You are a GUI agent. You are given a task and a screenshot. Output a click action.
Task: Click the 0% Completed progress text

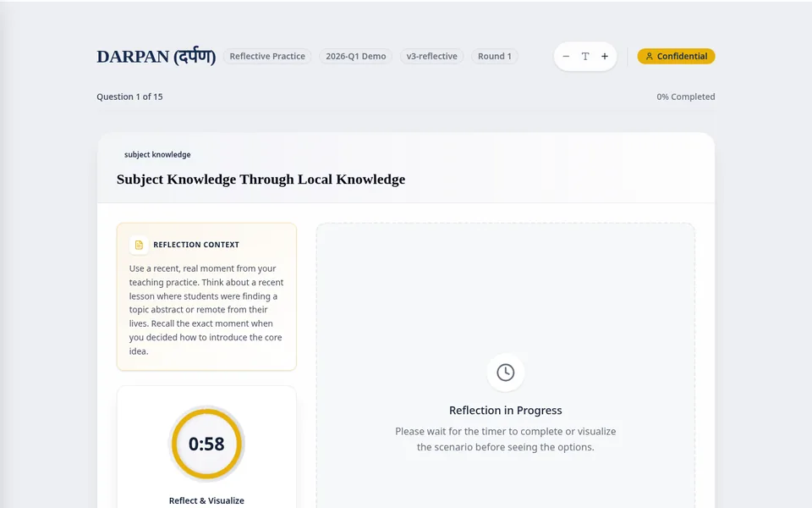(x=686, y=97)
